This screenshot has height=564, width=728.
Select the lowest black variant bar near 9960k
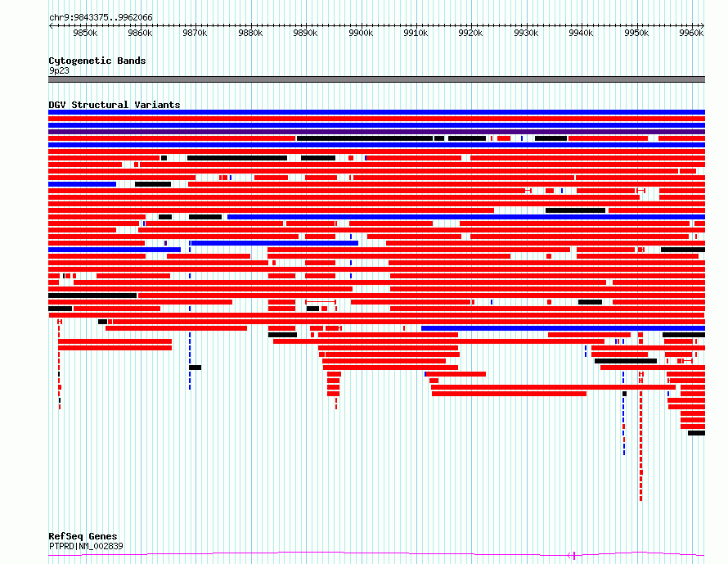tap(696, 433)
